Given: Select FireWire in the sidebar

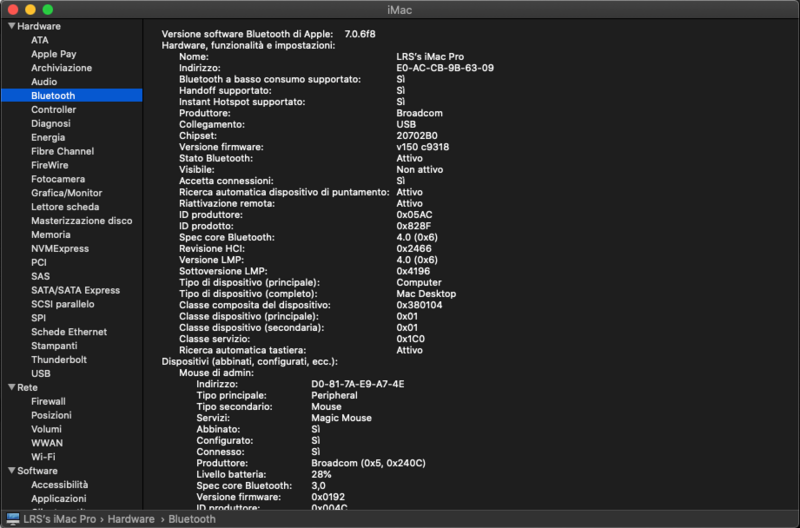Looking at the screenshot, I should click(x=49, y=165).
